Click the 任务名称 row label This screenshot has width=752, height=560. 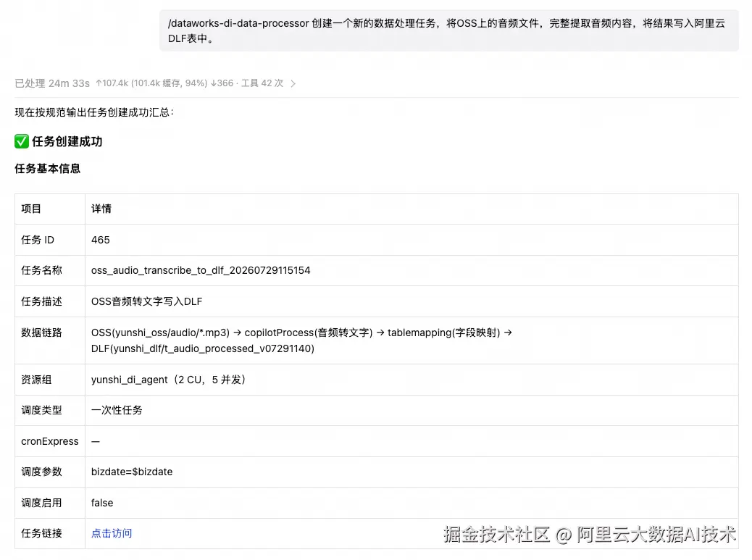coord(42,270)
